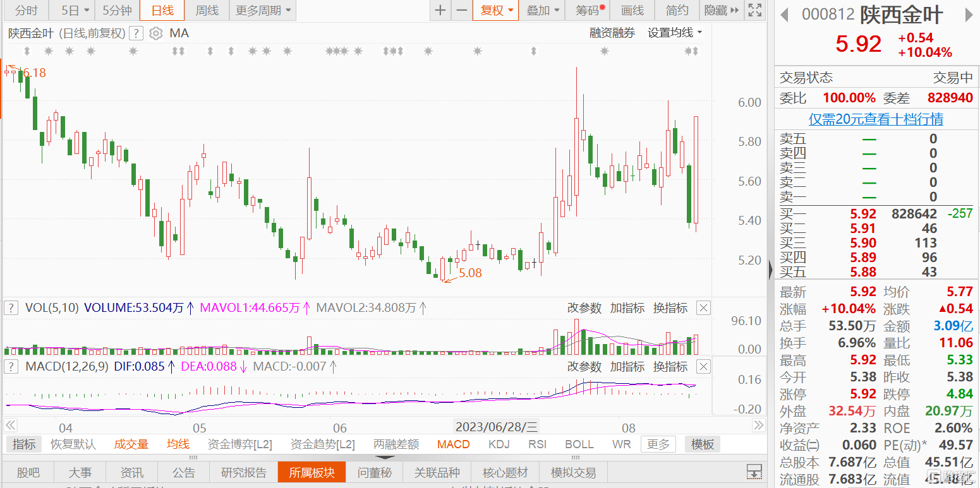980x488 pixels.
Task: Open 资金博弈[L2] indicator
Action: point(239,444)
